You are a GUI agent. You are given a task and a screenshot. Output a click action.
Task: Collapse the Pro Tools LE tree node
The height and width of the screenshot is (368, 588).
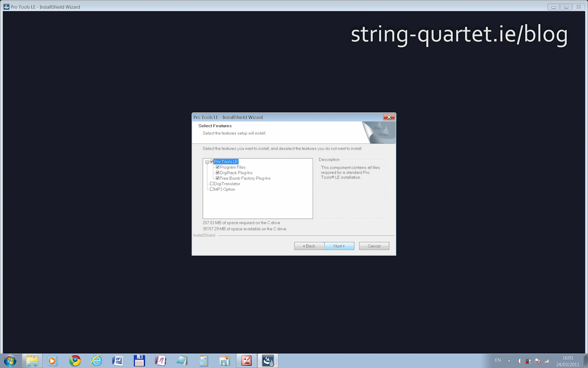point(207,162)
